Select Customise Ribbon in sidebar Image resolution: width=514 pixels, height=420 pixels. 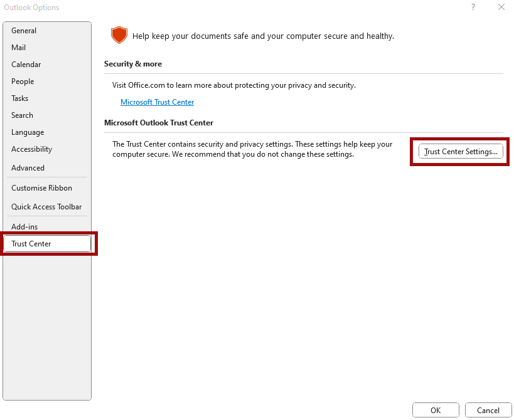pyautogui.click(x=47, y=188)
